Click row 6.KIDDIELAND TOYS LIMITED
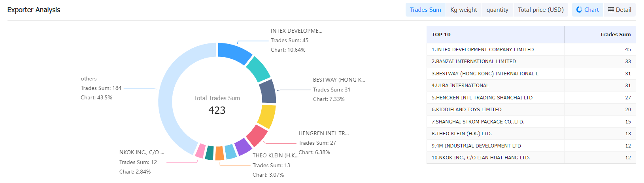The height and width of the screenshot is (183, 644). coord(531,109)
